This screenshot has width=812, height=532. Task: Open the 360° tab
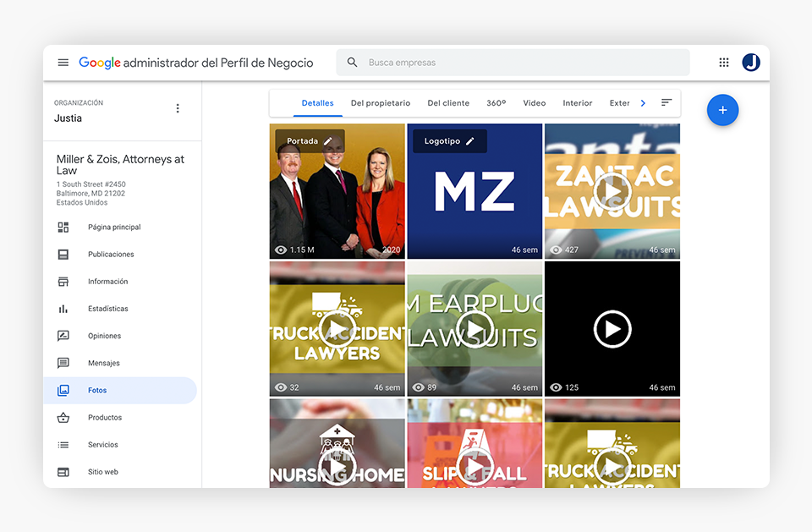point(497,103)
